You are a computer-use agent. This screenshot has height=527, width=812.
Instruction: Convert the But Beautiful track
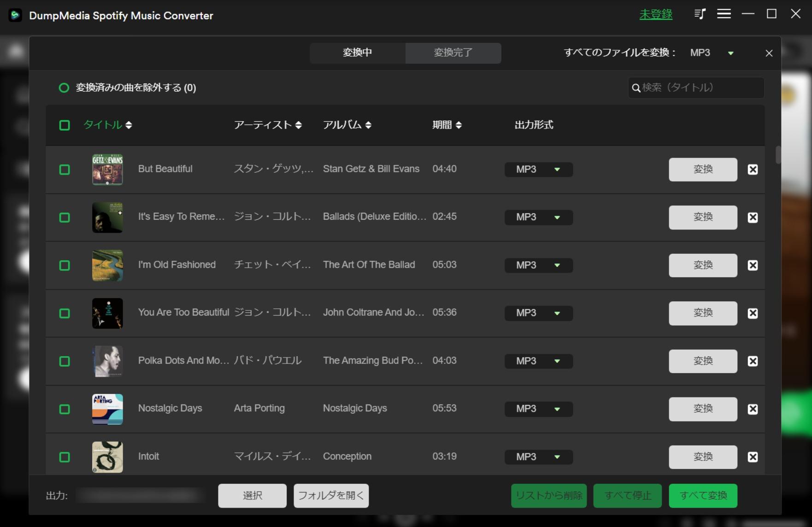coord(703,170)
